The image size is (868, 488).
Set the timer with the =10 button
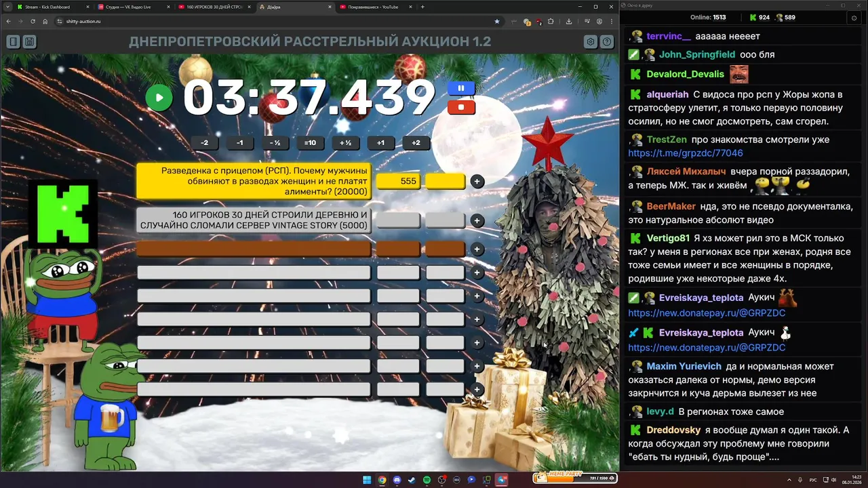click(x=310, y=143)
